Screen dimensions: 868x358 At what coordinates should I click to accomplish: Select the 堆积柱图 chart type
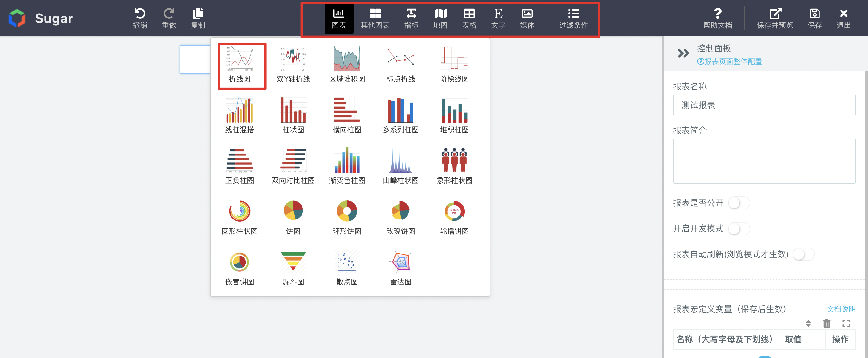click(454, 116)
